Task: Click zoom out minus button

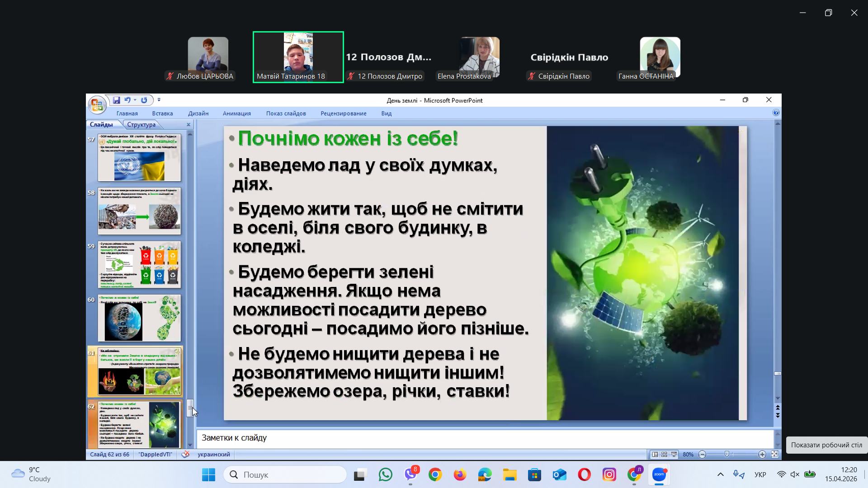Action: tap(702, 454)
